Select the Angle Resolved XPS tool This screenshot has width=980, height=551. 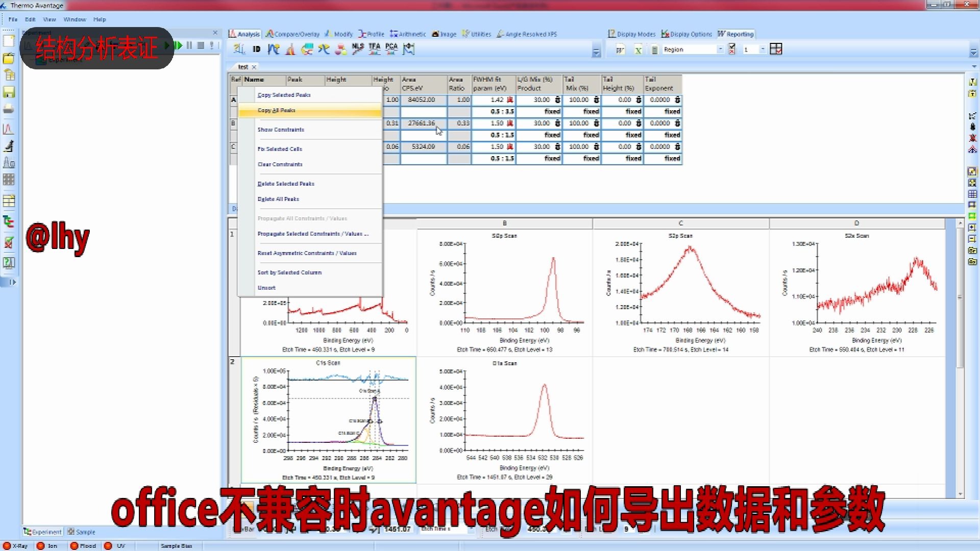pos(526,34)
